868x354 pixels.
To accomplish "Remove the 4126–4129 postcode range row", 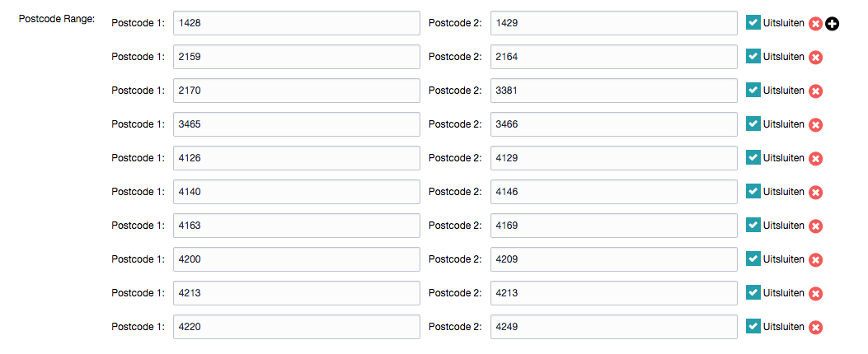I will [815, 159].
